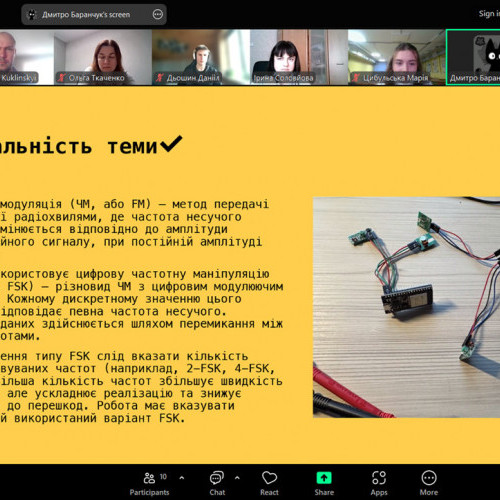Click muted mic icon on Ольга Ткаченко
The image size is (500, 500).
62,78
